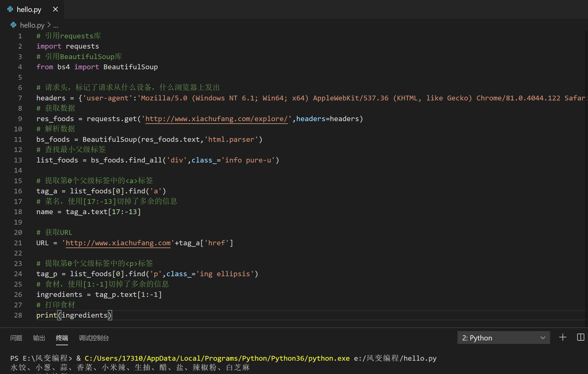Click the comment '# 获取URL' on line 20
This screenshot has height=374, width=588.
(x=54, y=232)
